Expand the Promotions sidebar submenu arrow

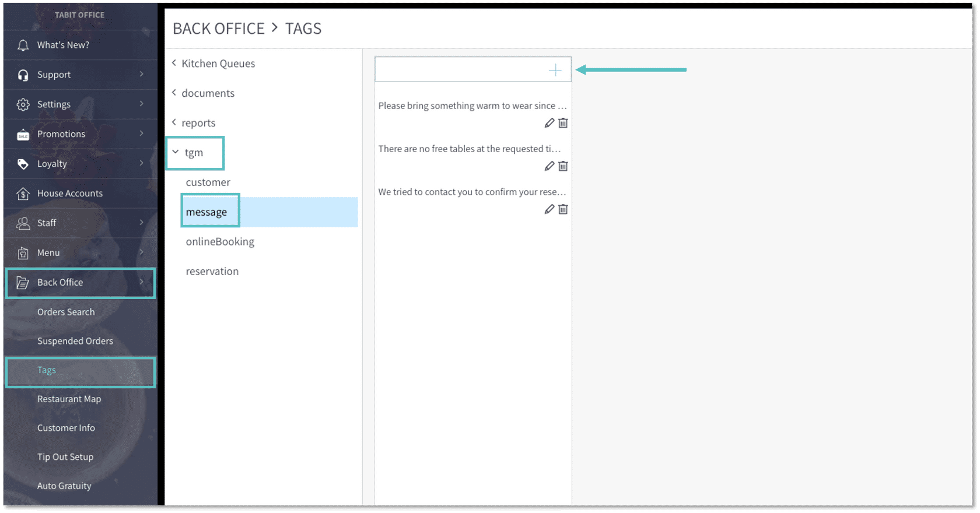tap(141, 133)
